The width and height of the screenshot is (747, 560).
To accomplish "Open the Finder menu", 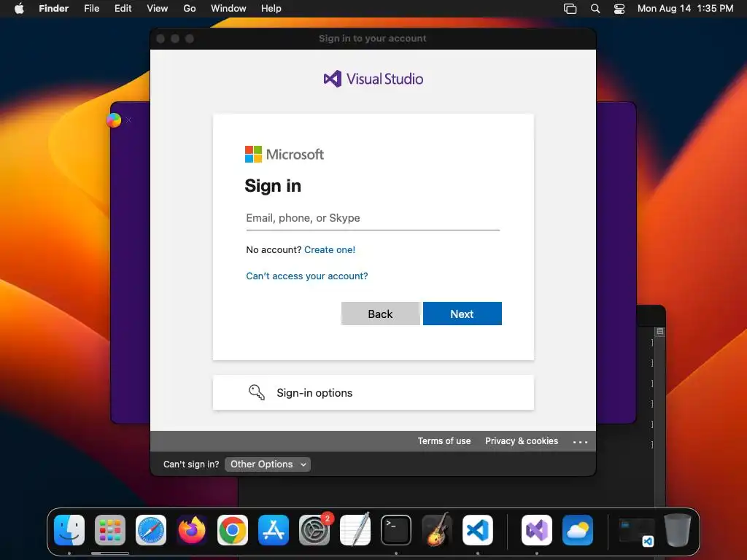I will pos(54,8).
